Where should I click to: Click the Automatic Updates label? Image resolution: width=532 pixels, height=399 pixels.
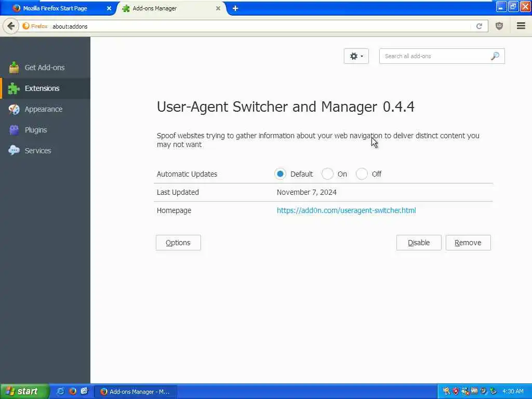tap(187, 174)
